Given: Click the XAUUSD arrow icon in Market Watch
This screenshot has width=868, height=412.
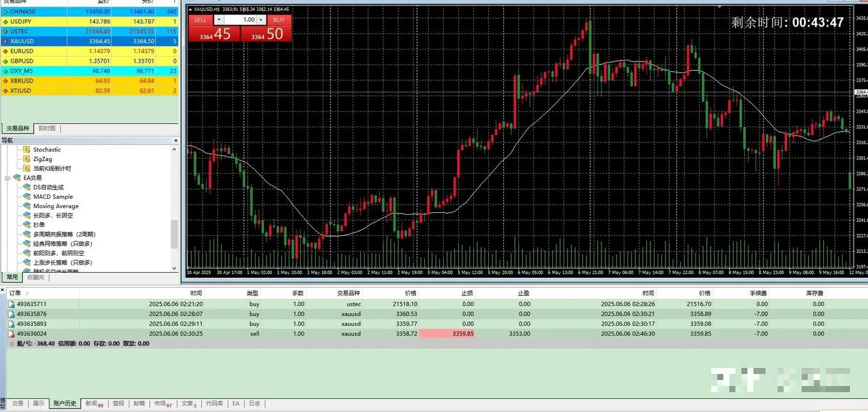Looking at the screenshot, I should coord(5,41).
